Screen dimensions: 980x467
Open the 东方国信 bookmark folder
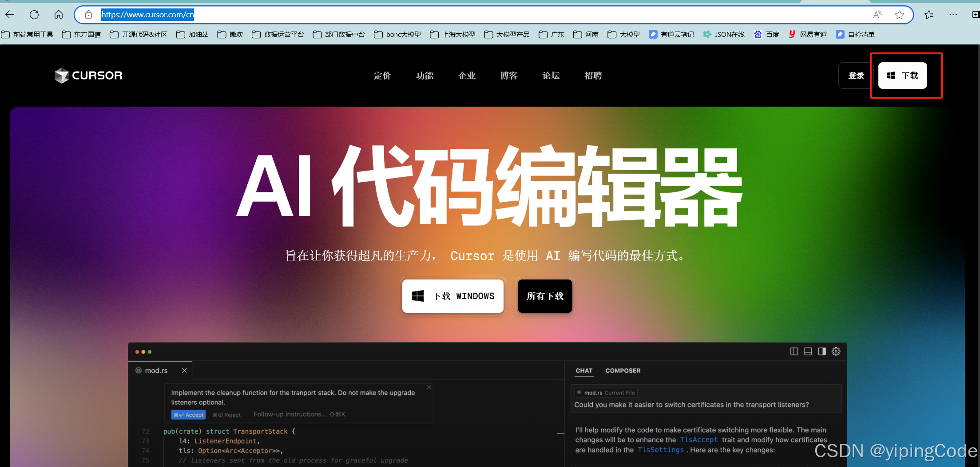[x=81, y=34]
